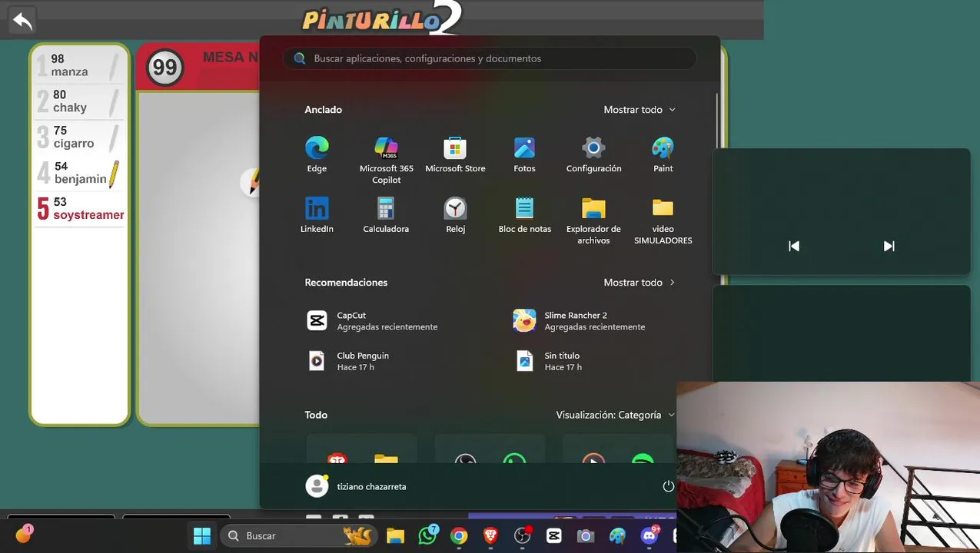This screenshot has height=553, width=980.
Task: Select player cigarro in scoreboard
Action: click(79, 137)
